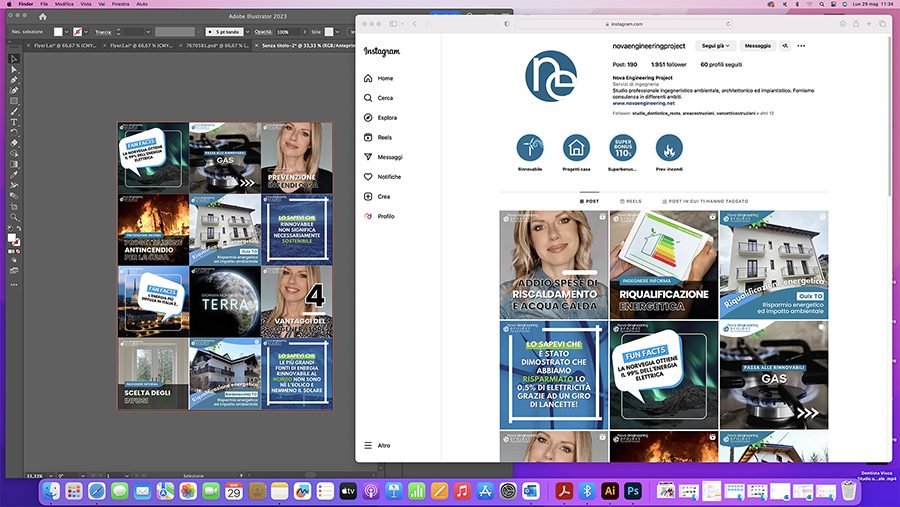900x507 pixels.
Task: Open Instagram Esplora from the sidebar
Action: [386, 117]
